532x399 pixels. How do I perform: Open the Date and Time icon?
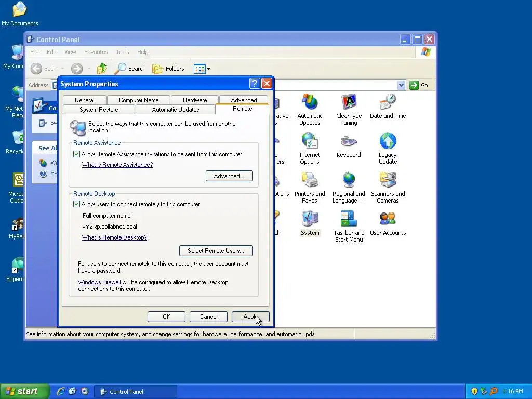coord(388,106)
